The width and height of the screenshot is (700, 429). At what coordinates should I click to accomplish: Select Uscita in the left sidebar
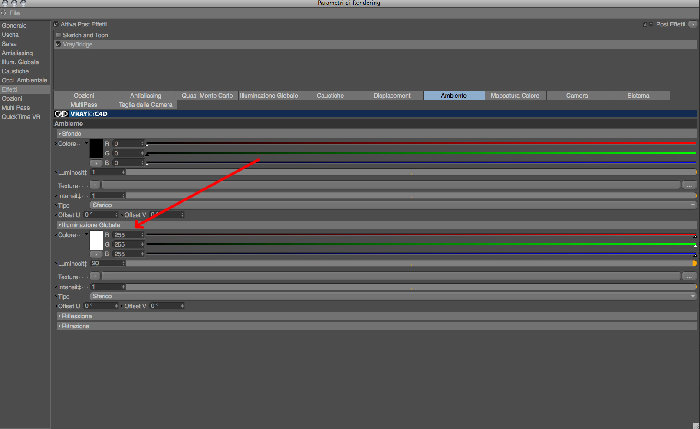10,34
